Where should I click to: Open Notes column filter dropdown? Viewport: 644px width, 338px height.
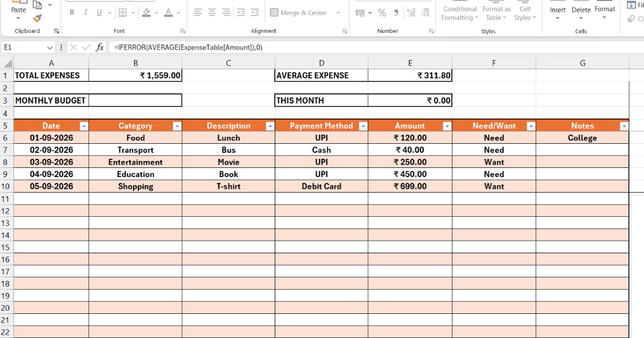coord(624,126)
